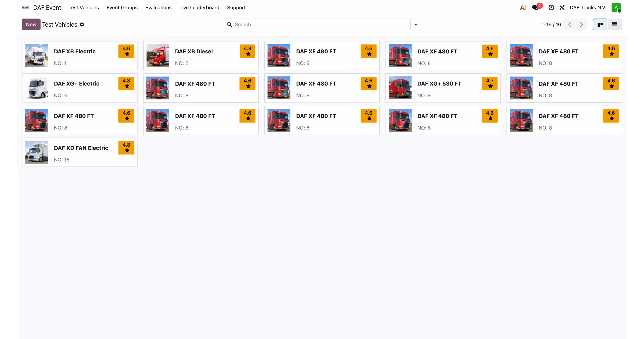Open the Evaluations menu
This screenshot has width=644, height=339.
158,8
